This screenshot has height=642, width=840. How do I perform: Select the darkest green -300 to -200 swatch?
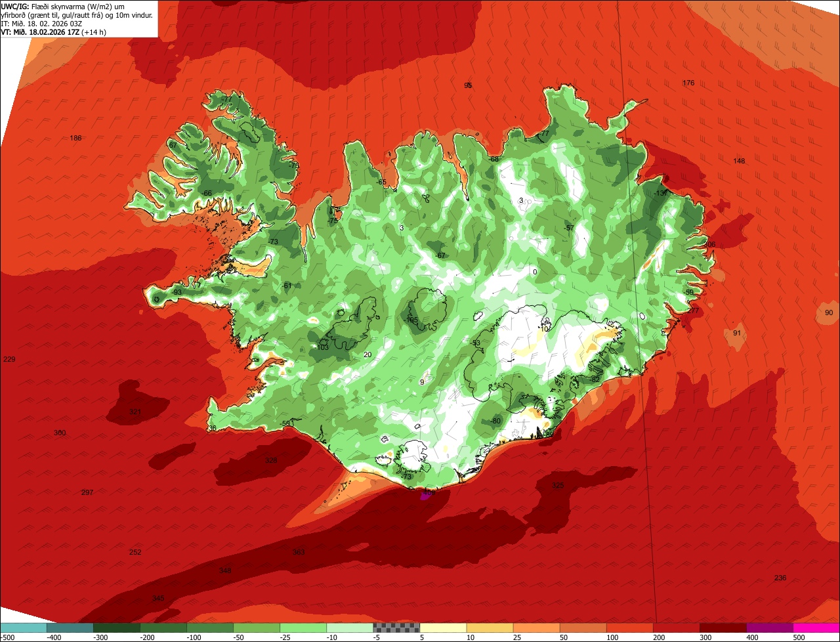[x=117, y=628]
